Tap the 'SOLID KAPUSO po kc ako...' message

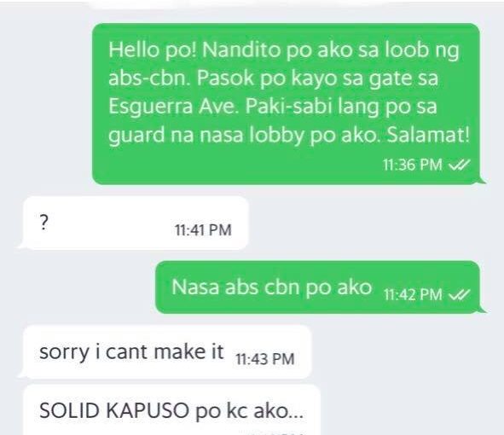tap(172, 410)
